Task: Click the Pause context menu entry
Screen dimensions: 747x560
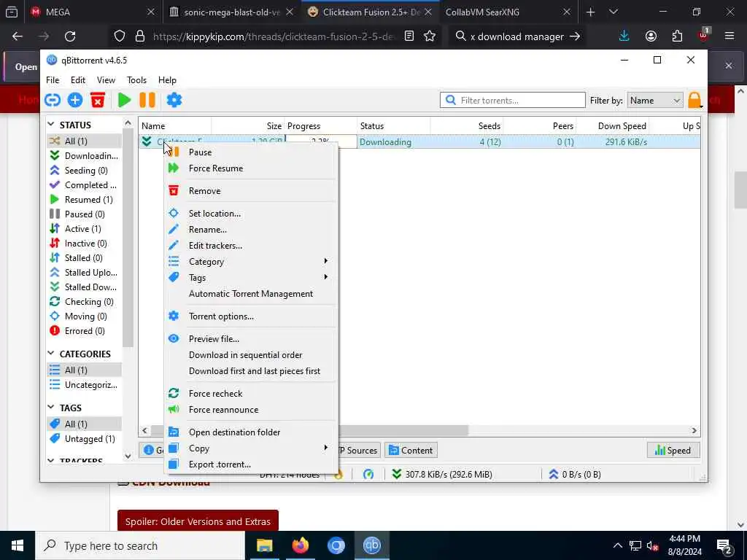Action: pos(251,152)
